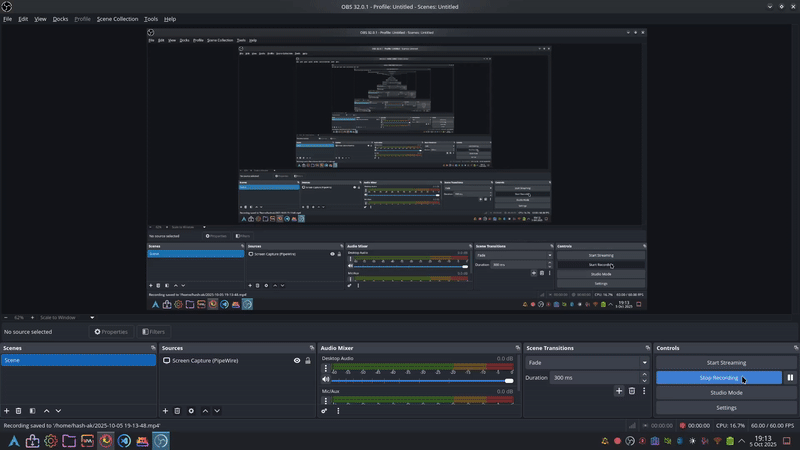Viewport: 800px width, 450px height.
Task: Undock the Scenes panel icon
Action: (153, 348)
